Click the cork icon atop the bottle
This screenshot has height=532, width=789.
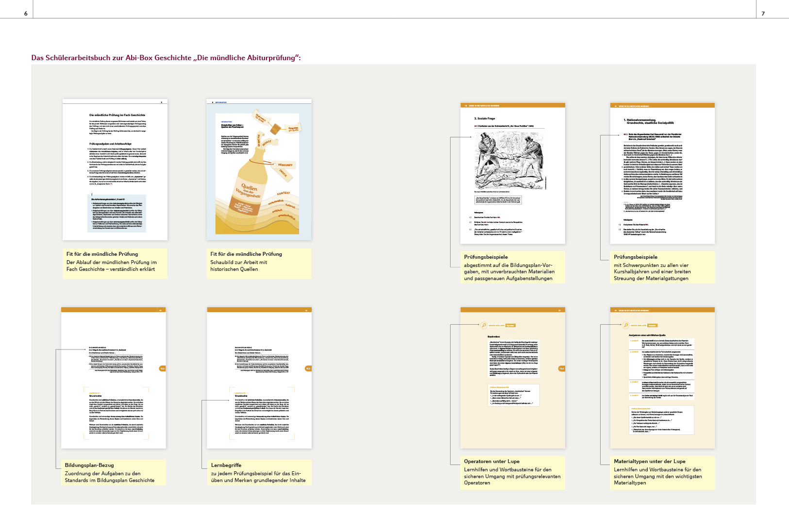[276, 128]
